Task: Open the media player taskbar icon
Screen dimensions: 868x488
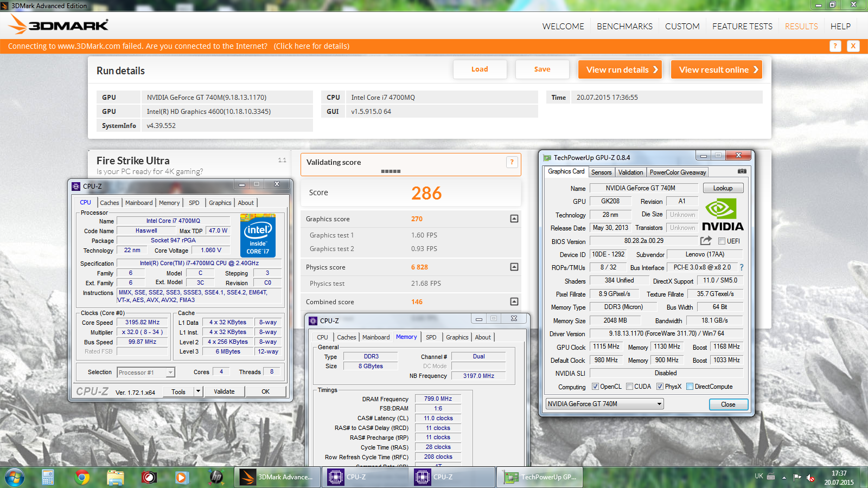Action: tap(182, 477)
